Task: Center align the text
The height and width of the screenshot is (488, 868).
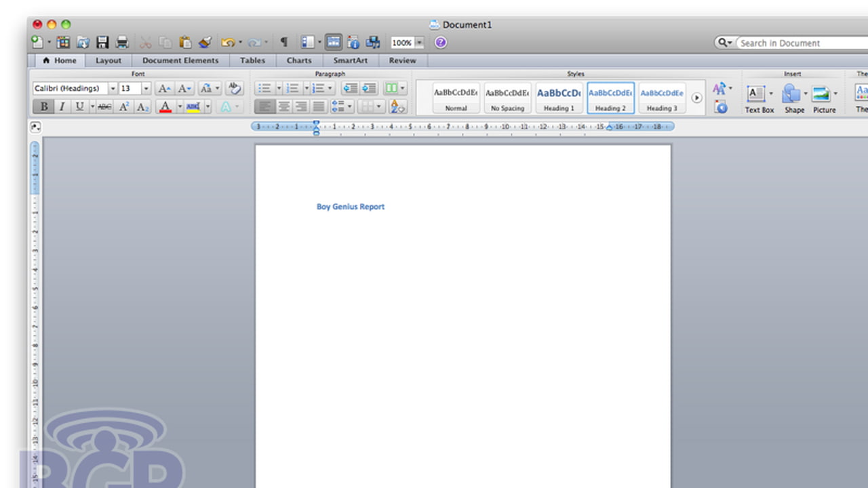Action: point(283,106)
